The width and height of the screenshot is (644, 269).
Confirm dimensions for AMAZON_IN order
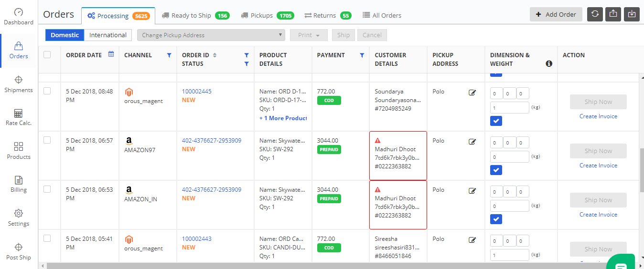pyautogui.click(x=496, y=219)
